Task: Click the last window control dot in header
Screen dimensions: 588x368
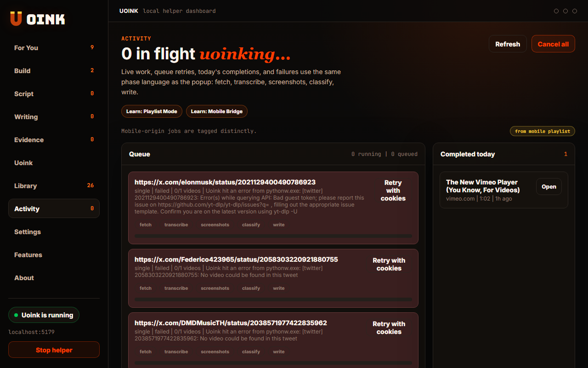Action: click(575, 11)
